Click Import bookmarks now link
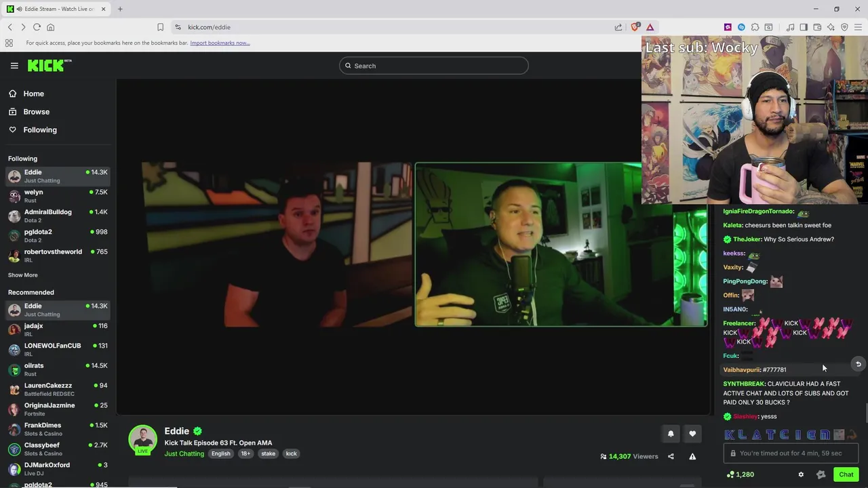 coord(220,43)
